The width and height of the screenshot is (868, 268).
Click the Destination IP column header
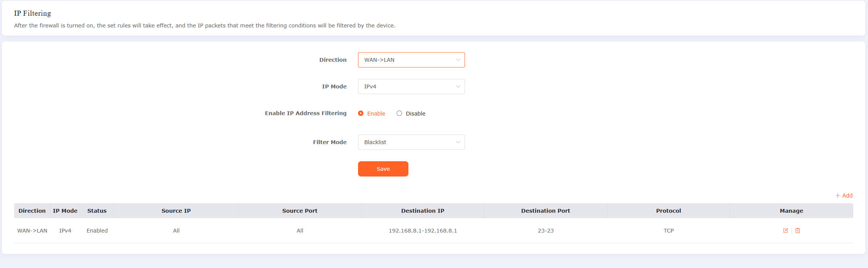click(x=423, y=211)
